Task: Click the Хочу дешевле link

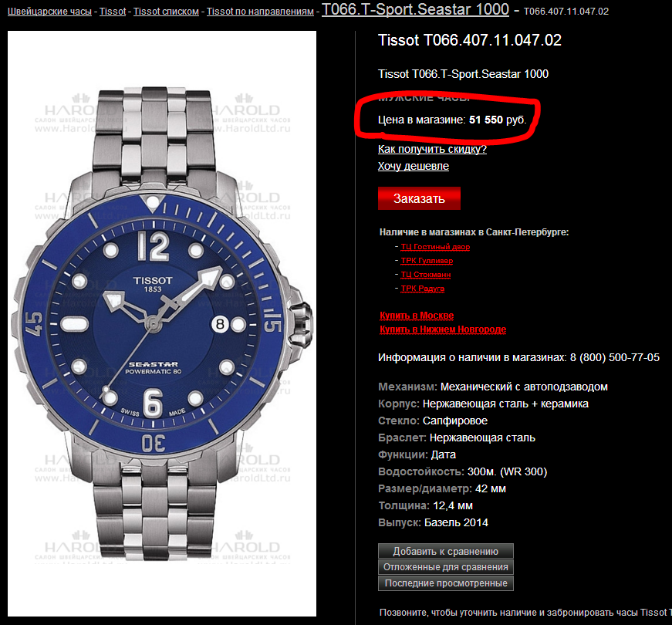Action: [x=413, y=166]
